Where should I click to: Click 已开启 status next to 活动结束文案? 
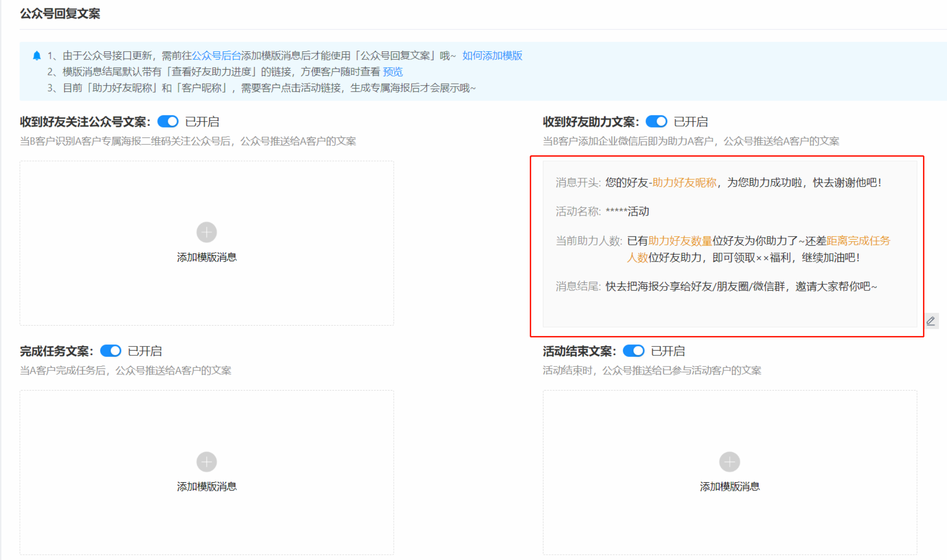pos(668,351)
